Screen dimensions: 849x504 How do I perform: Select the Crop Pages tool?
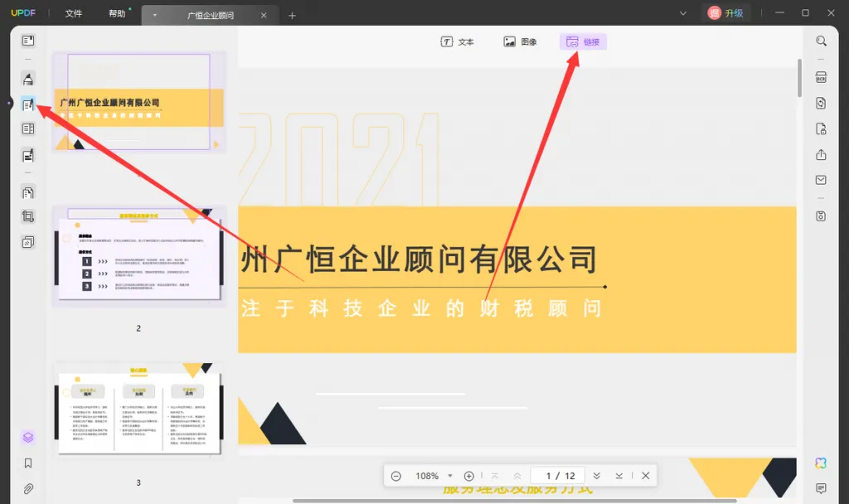[x=28, y=216]
